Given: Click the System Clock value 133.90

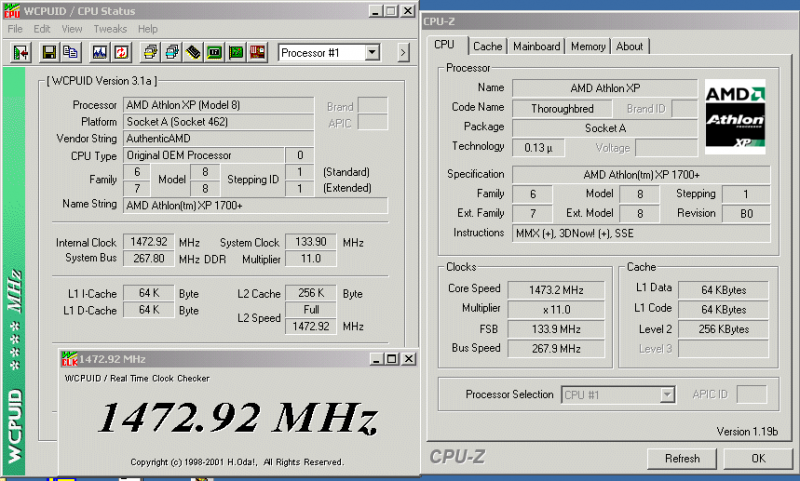Looking at the screenshot, I should pyautogui.click(x=311, y=242).
